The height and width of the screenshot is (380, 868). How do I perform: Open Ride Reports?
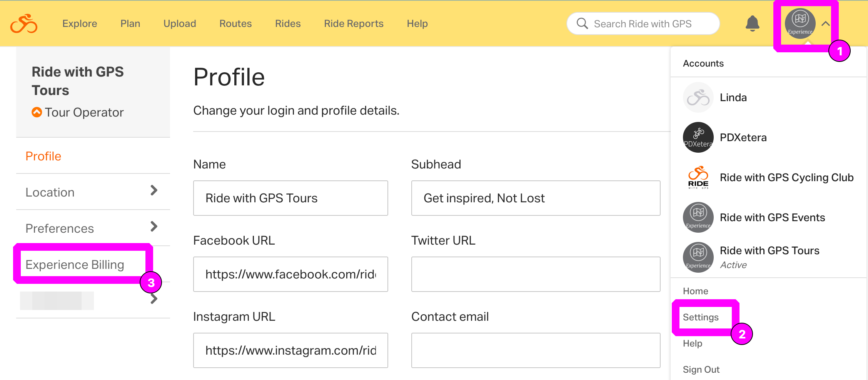pos(354,23)
